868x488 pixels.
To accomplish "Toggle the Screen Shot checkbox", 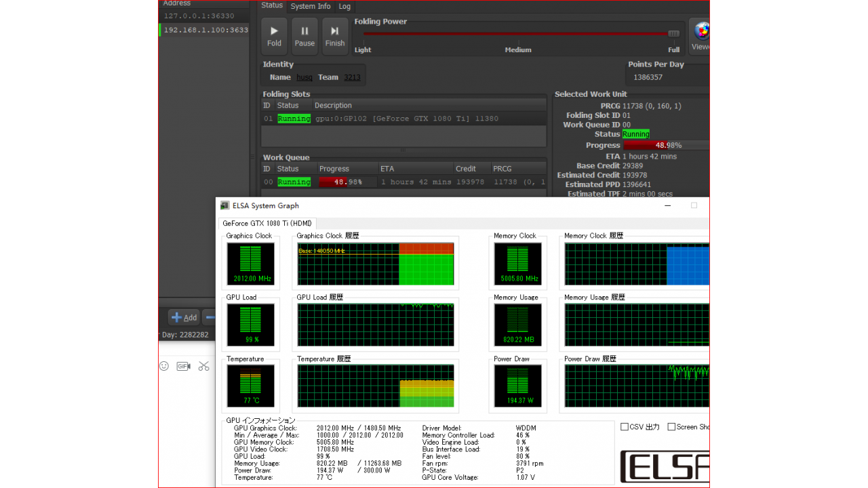I will click(x=671, y=427).
